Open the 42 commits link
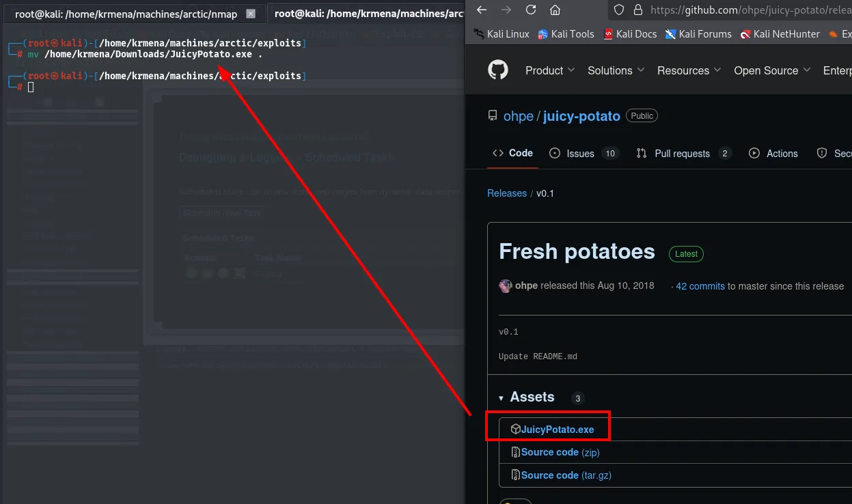This screenshot has height=504, width=852. pos(700,286)
